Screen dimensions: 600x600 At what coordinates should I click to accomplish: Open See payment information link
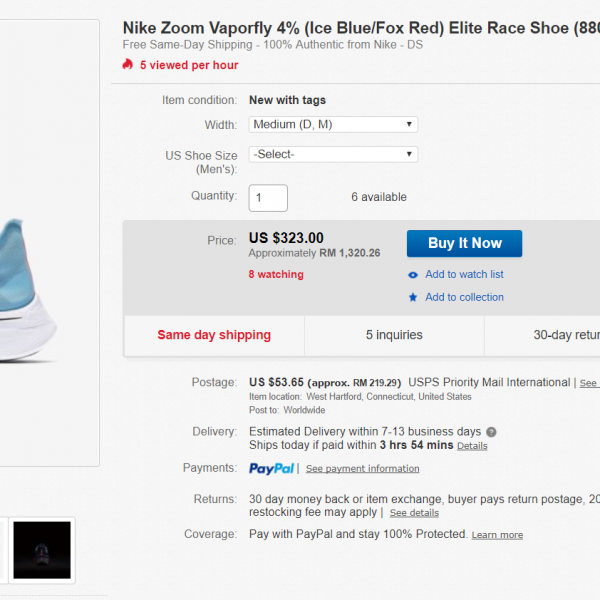362,469
